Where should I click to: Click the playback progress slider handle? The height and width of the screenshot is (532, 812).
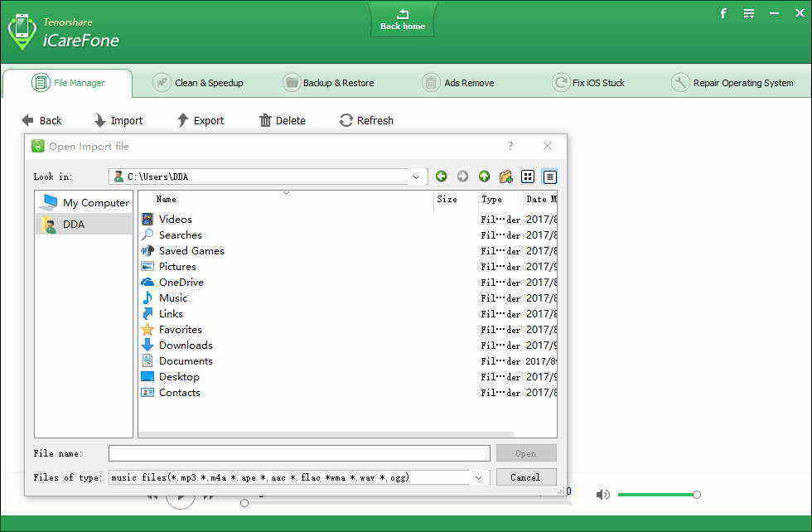244,503
